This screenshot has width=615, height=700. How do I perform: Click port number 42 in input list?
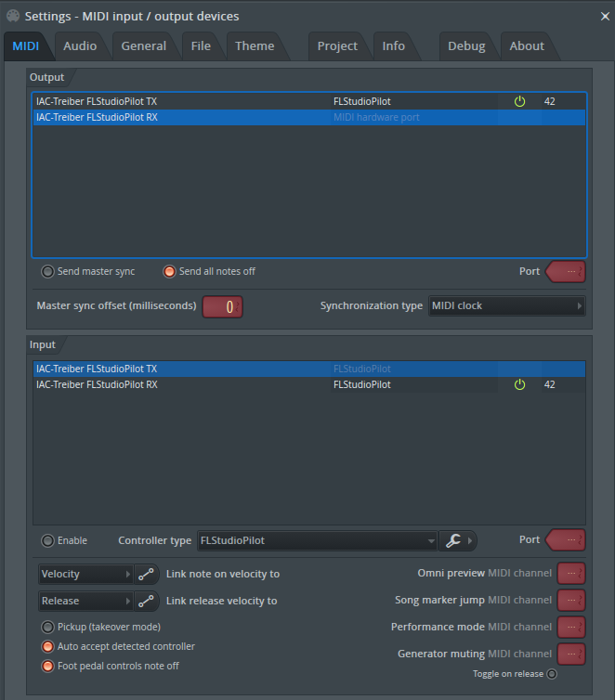(549, 384)
